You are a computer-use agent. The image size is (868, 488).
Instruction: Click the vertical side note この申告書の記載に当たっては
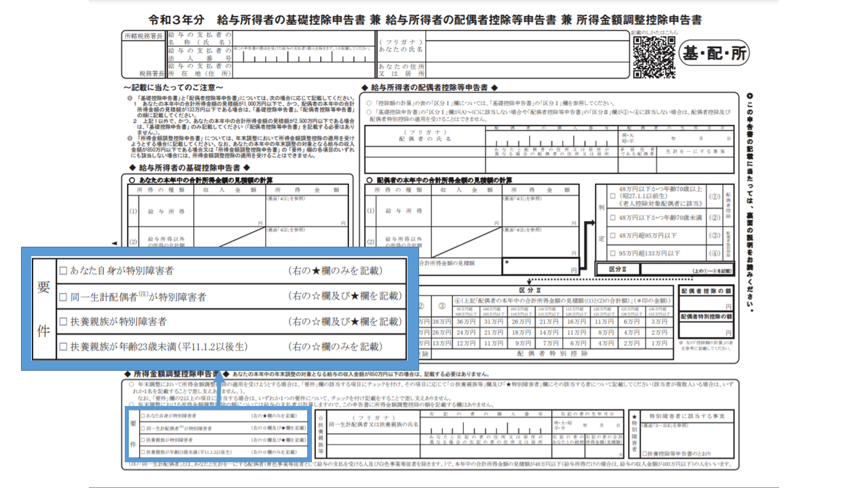point(750,202)
